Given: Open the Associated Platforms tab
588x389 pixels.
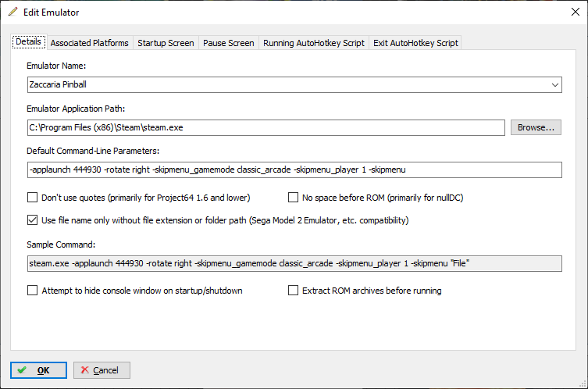Looking at the screenshot, I should [89, 43].
